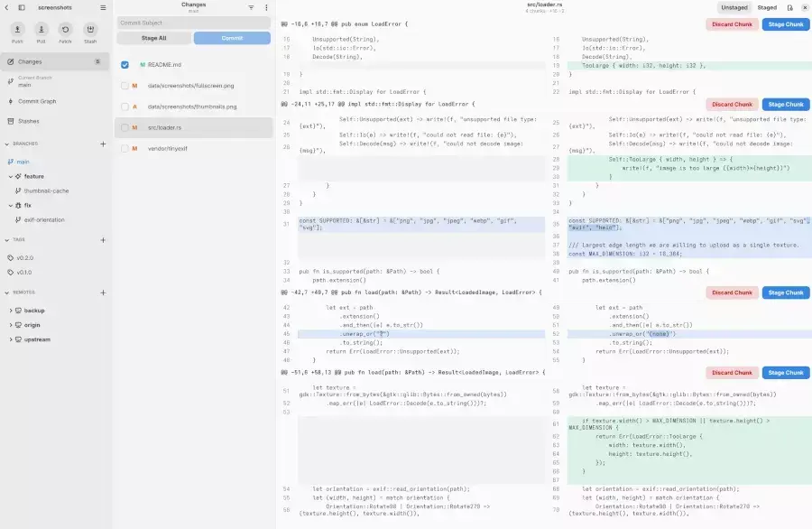812x529 pixels.
Task: Stage chunk at impl Display for LoadError
Action: (x=786, y=104)
